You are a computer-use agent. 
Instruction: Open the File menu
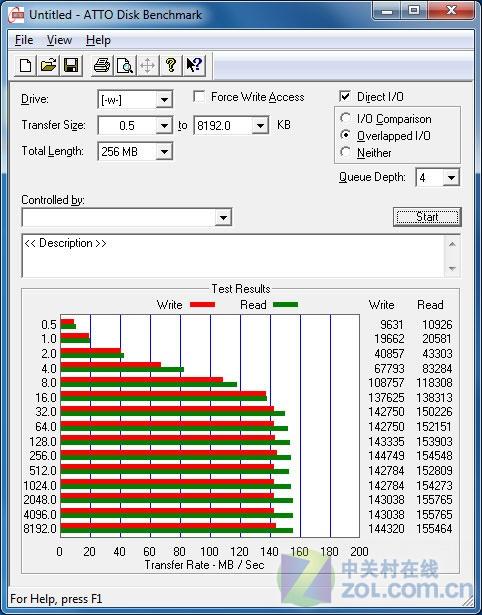tap(24, 40)
